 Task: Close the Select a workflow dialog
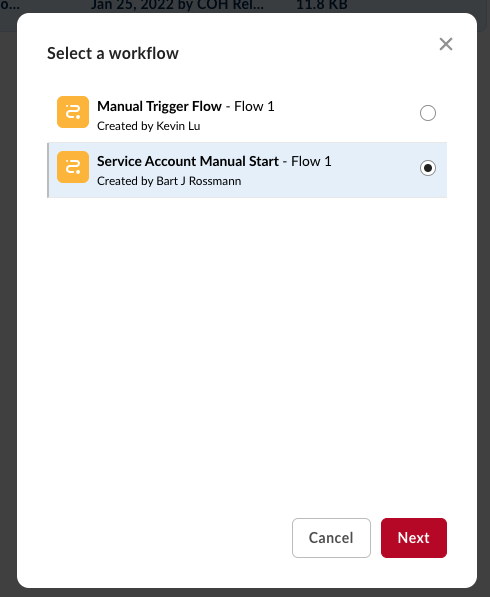[445, 44]
